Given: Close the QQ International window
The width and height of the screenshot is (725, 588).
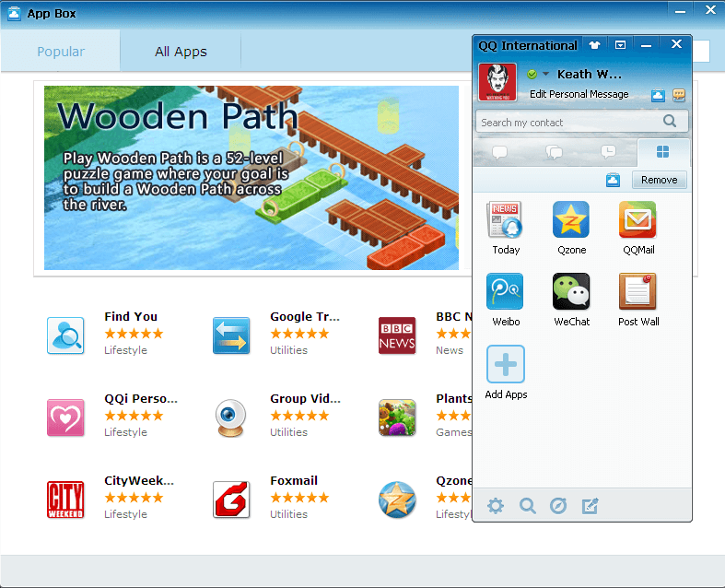Looking at the screenshot, I should [x=676, y=44].
